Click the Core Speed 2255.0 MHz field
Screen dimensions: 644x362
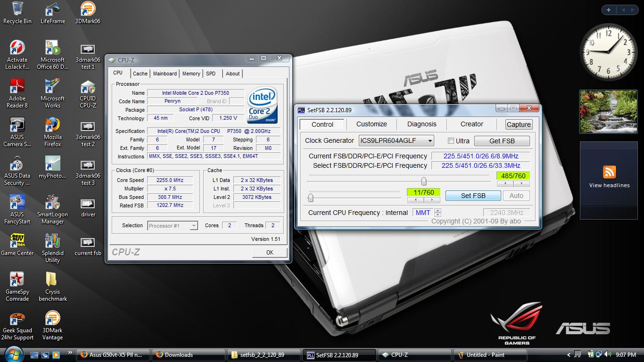[170, 180]
